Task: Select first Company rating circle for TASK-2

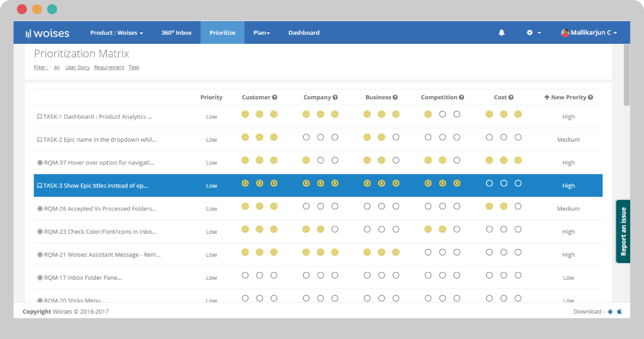Action: (x=306, y=137)
